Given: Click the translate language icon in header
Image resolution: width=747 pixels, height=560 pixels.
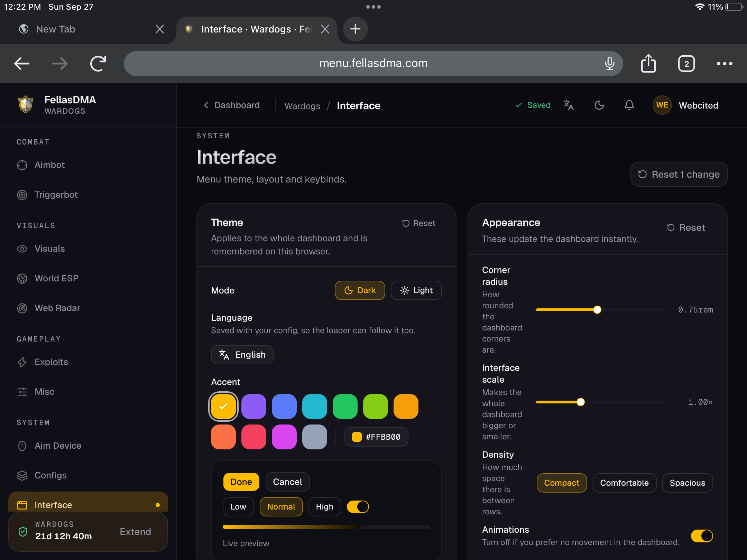Looking at the screenshot, I should point(569,105).
